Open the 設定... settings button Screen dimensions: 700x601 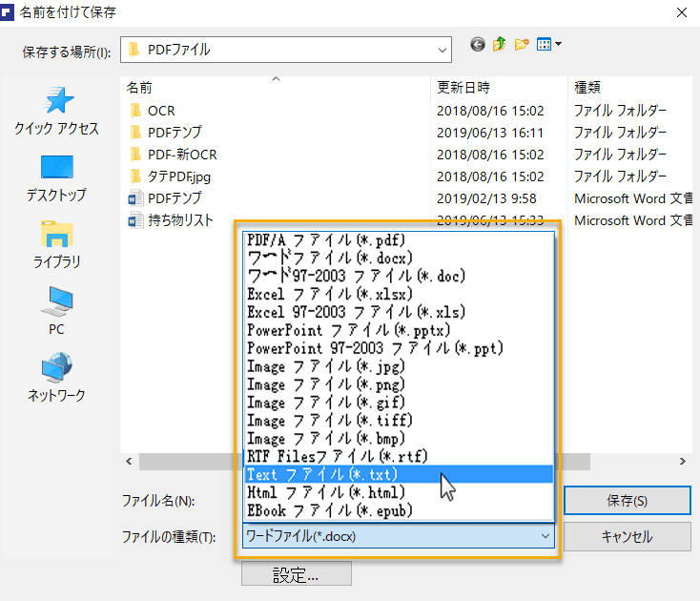(297, 574)
